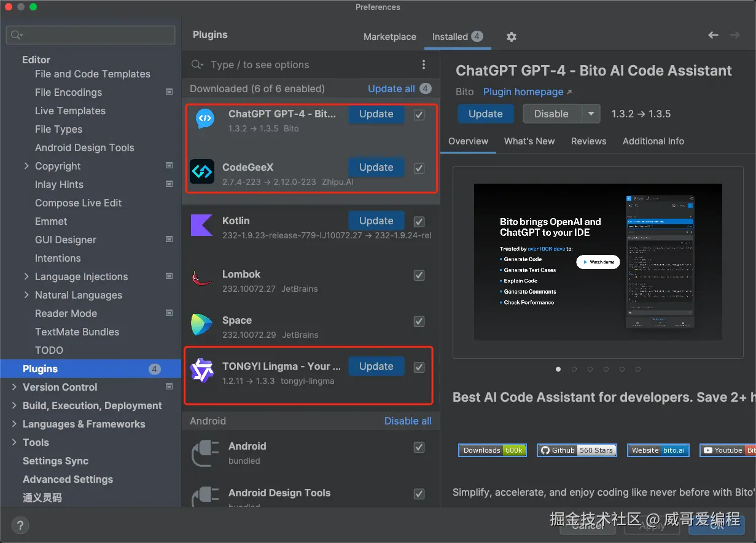The image size is (756, 543).
Task: Open the Overview tab
Action: click(468, 141)
